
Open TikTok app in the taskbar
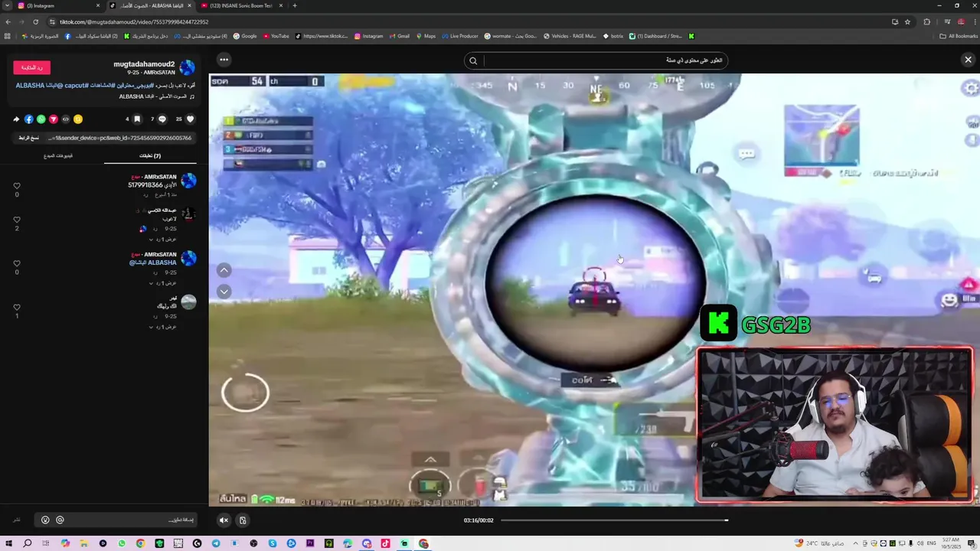385,543
